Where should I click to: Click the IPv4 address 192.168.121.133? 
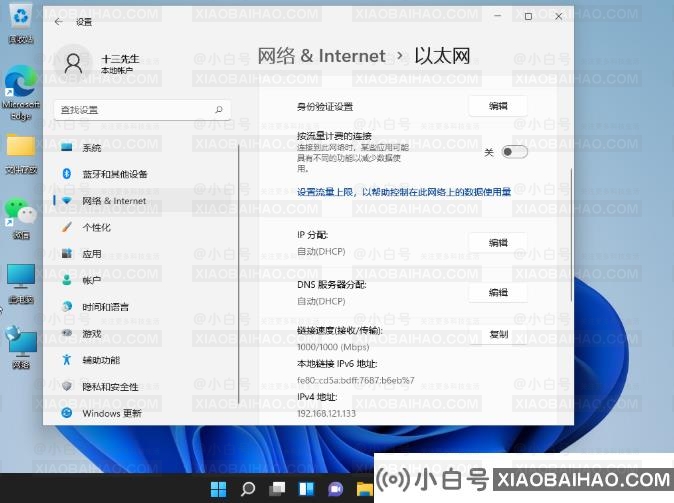point(326,414)
